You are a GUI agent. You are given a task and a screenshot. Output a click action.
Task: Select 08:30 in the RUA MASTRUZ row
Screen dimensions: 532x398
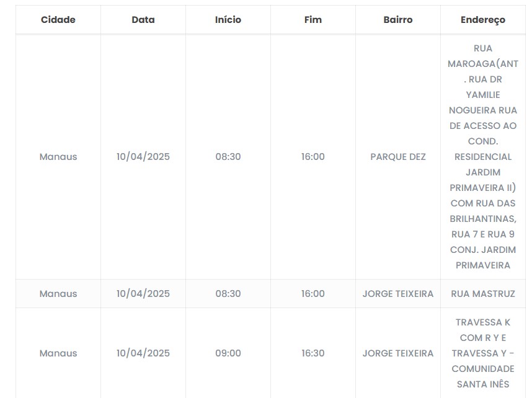[x=228, y=294]
